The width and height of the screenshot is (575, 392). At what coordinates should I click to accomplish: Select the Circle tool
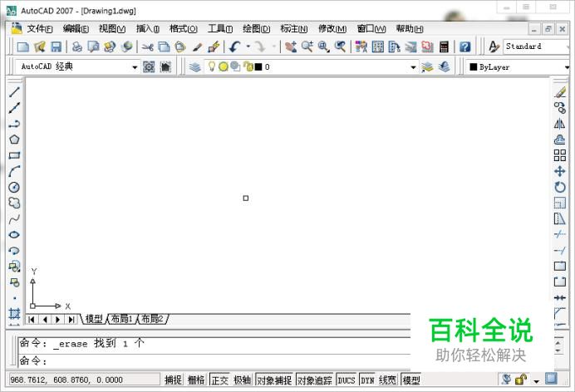pos(14,187)
